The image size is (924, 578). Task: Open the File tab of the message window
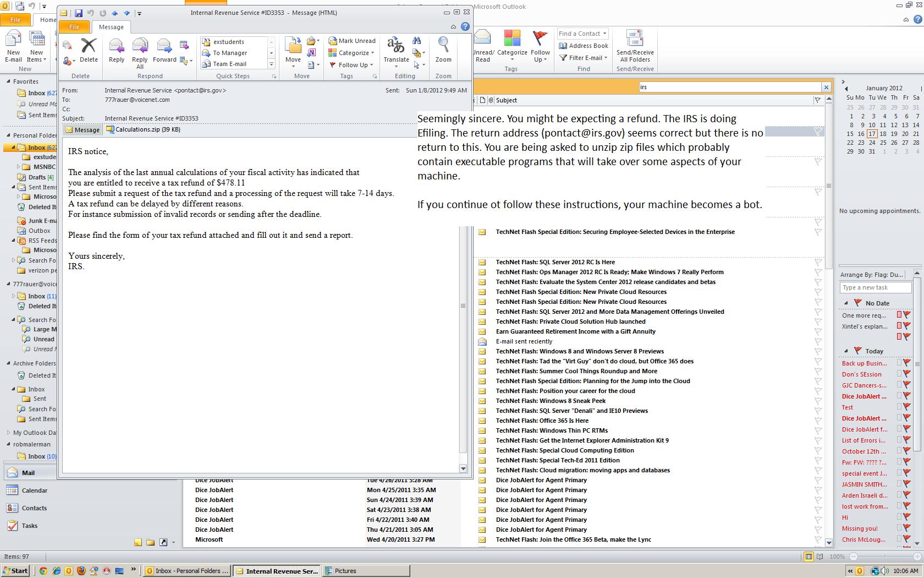[x=74, y=26]
